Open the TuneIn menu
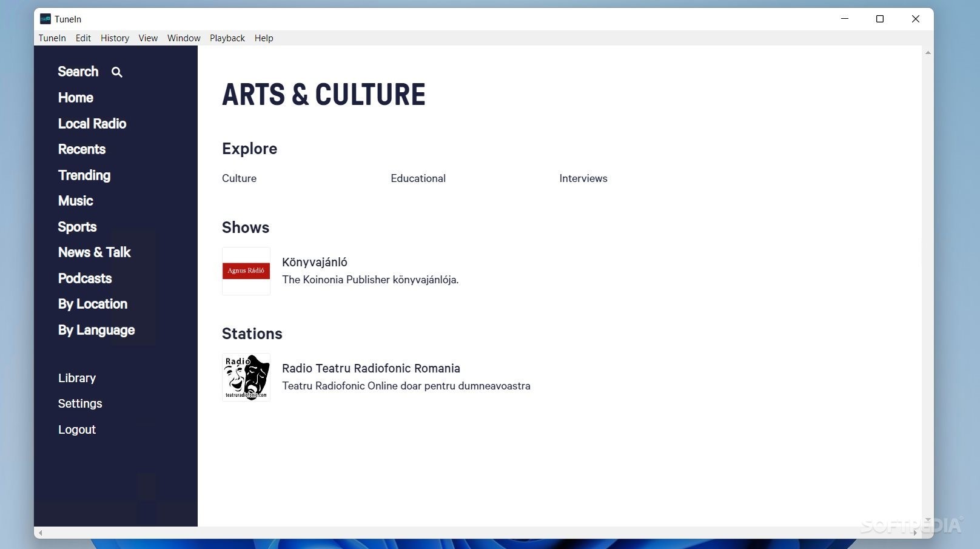 (x=52, y=38)
